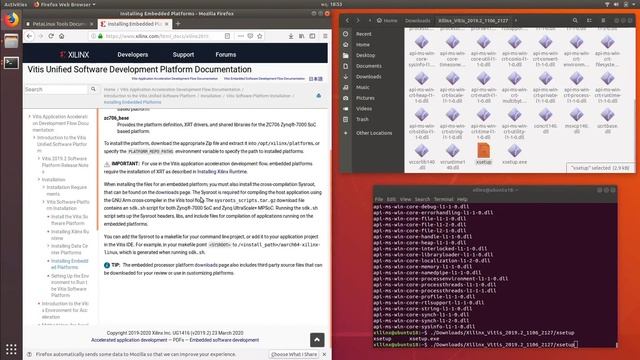The height and width of the screenshot is (360, 640).
Task: Open the terminal Help menu
Action: 462,199
